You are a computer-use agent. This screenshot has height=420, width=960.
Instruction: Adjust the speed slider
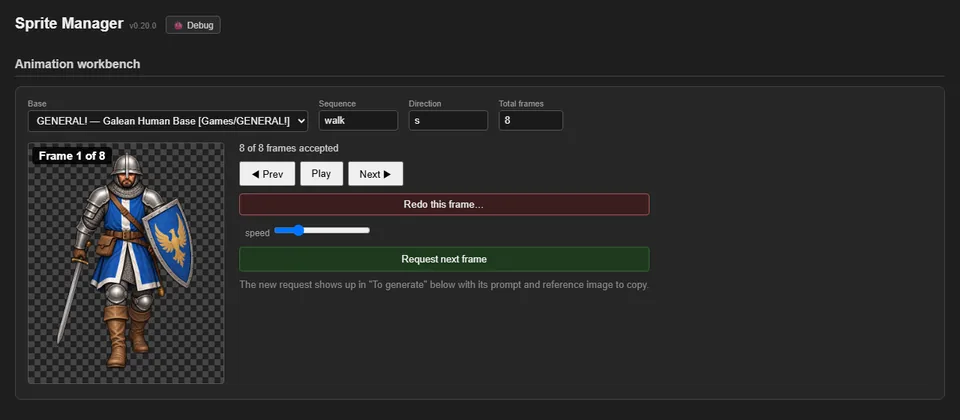click(322, 230)
